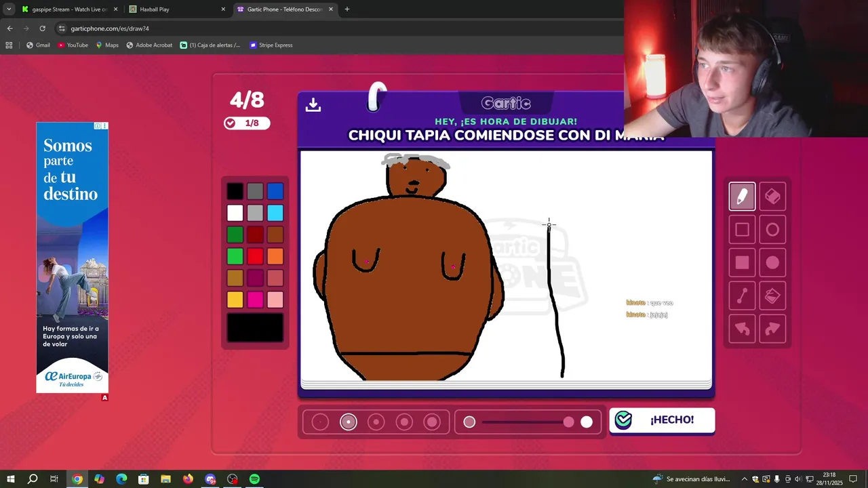Select the pencil drawing tool

tap(742, 197)
